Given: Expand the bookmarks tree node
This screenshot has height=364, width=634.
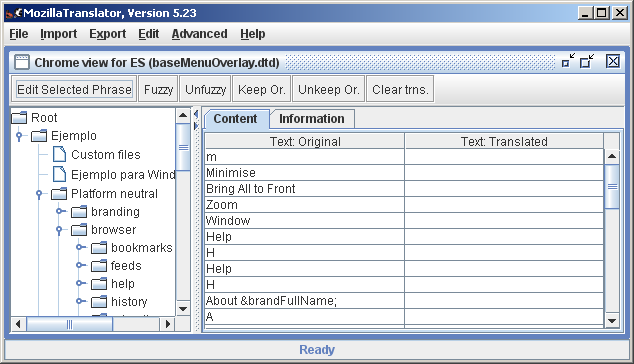Looking at the screenshot, I should (x=80, y=247).
